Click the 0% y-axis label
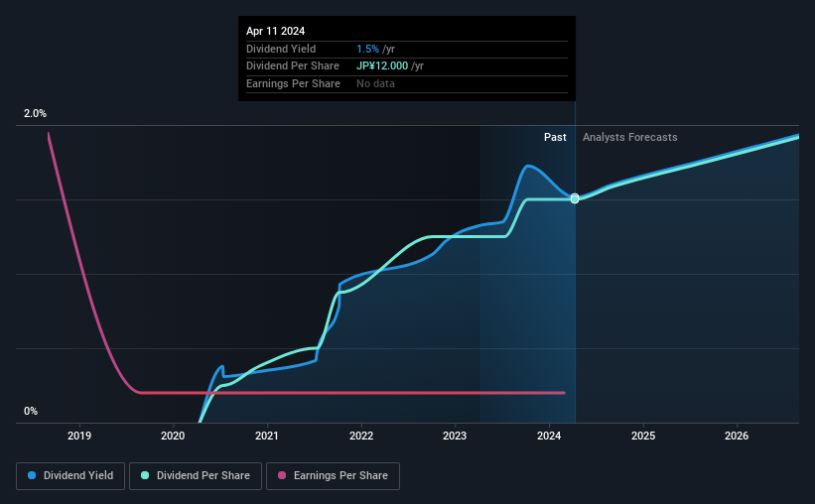815x504 pixels. (x=31, y=411)
